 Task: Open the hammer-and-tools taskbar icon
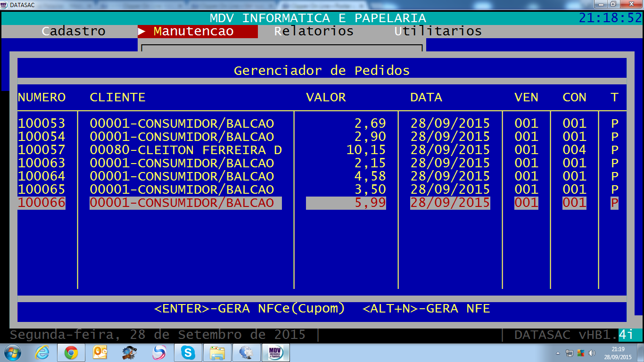(130, 353)
